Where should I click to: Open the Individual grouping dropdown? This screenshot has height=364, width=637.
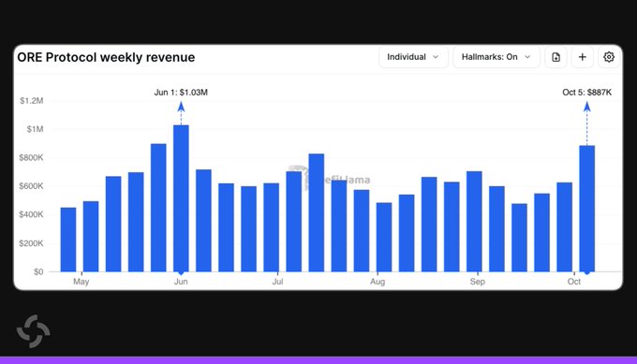413,57
